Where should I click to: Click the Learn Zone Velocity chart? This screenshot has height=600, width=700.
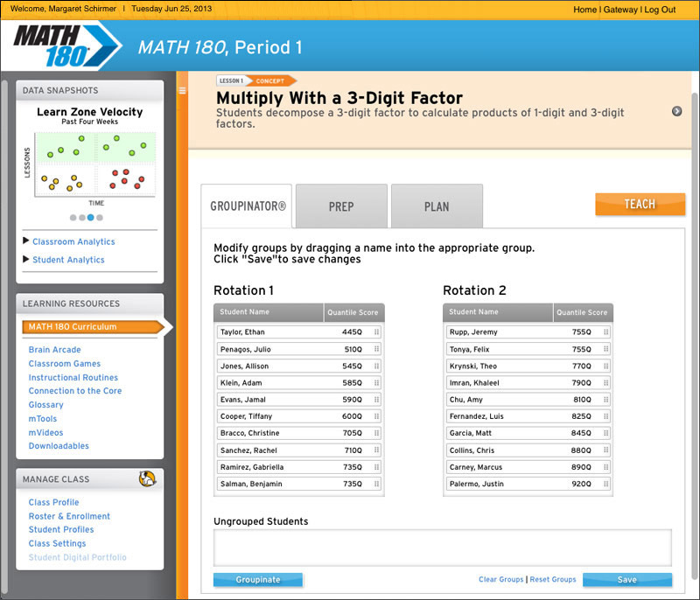[95, 164]
